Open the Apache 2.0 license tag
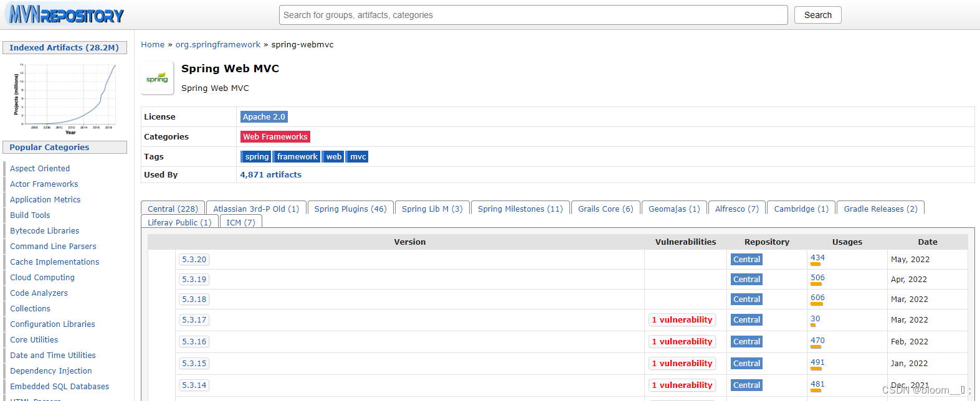Screen dimensions: 980x401 264,116
